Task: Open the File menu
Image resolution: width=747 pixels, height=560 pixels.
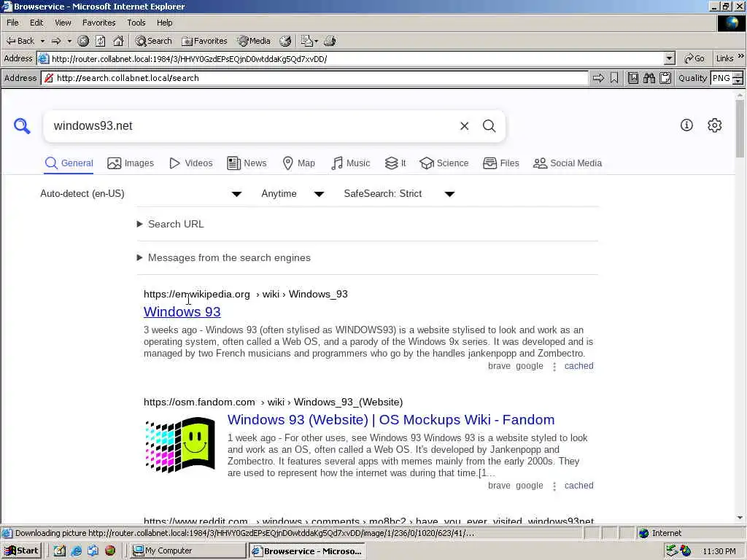Action: coord(12,23)
